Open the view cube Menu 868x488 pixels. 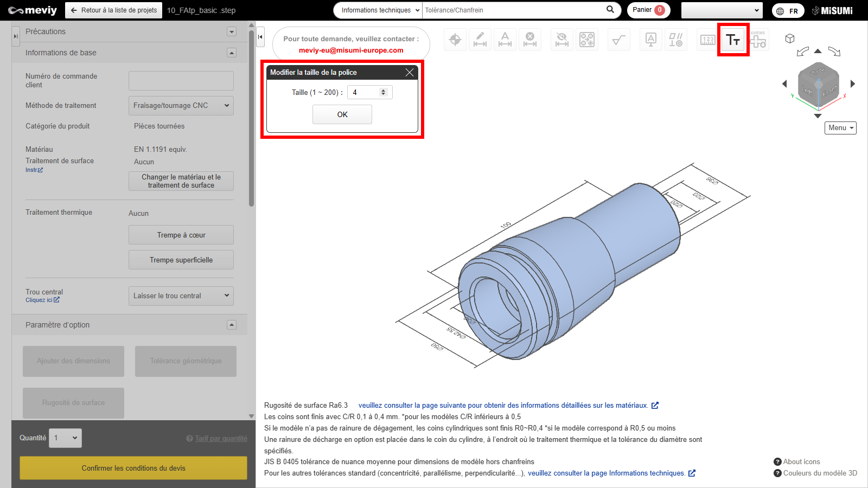click(x=840, y=128)
